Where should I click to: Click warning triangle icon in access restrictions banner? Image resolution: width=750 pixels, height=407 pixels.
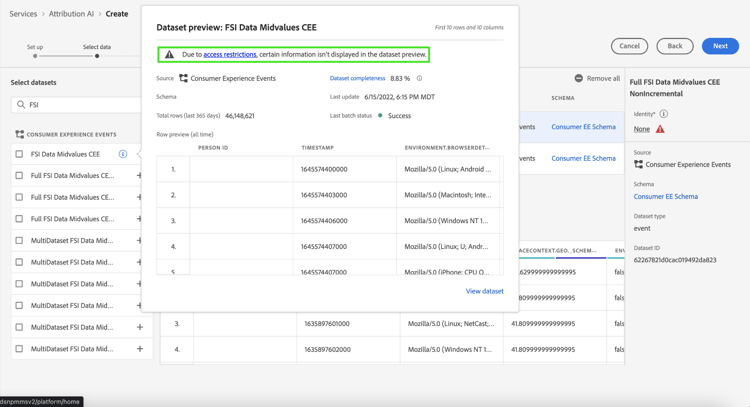[169, 55]
